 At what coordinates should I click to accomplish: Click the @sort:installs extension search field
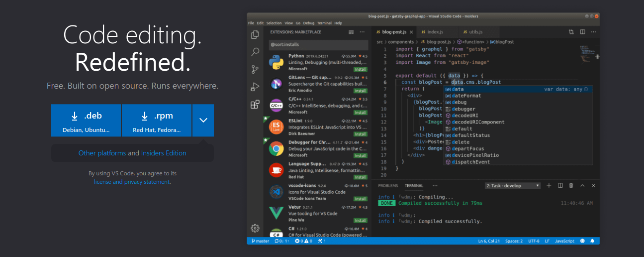[318, 44]
